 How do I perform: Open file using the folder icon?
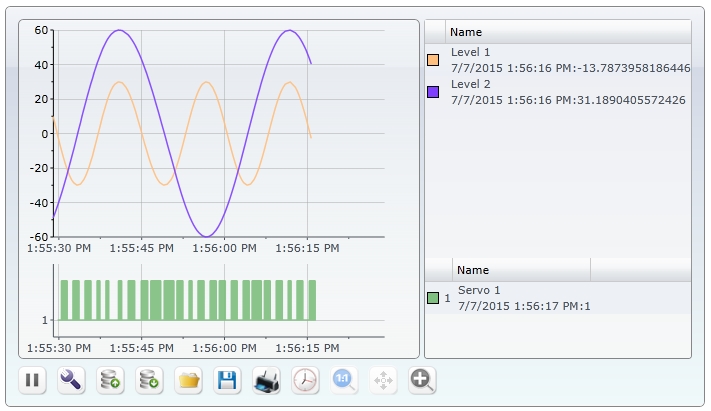tap(188, 380)
